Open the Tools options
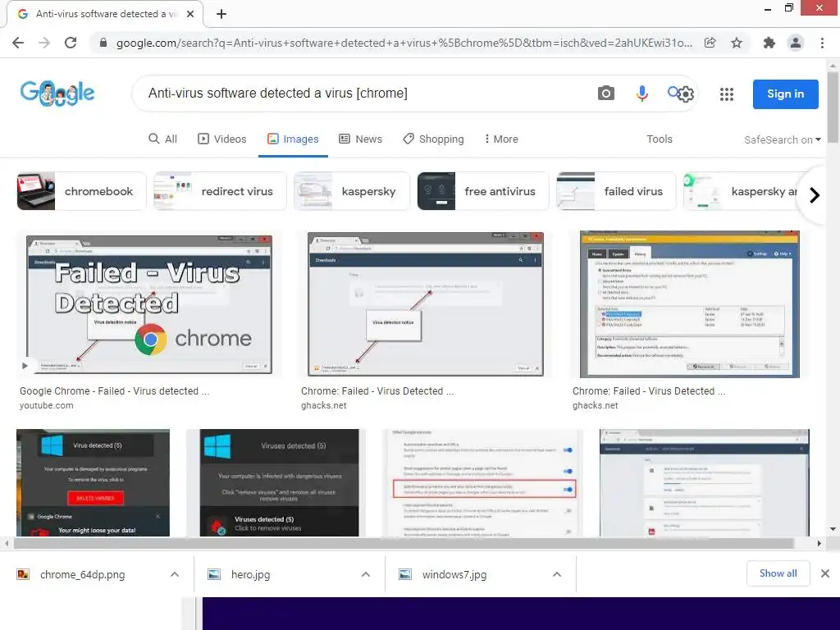The image size is (840, 630). 659,139
